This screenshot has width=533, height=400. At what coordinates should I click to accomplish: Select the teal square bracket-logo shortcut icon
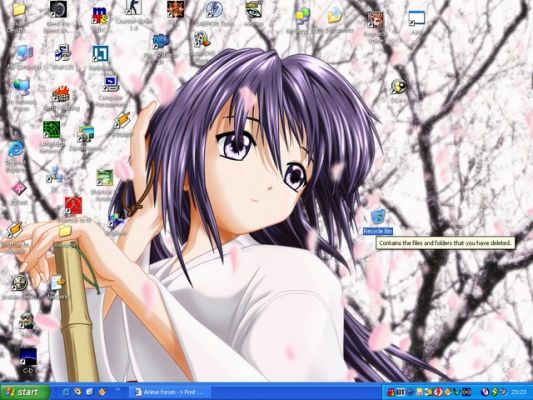coord(100,54)
